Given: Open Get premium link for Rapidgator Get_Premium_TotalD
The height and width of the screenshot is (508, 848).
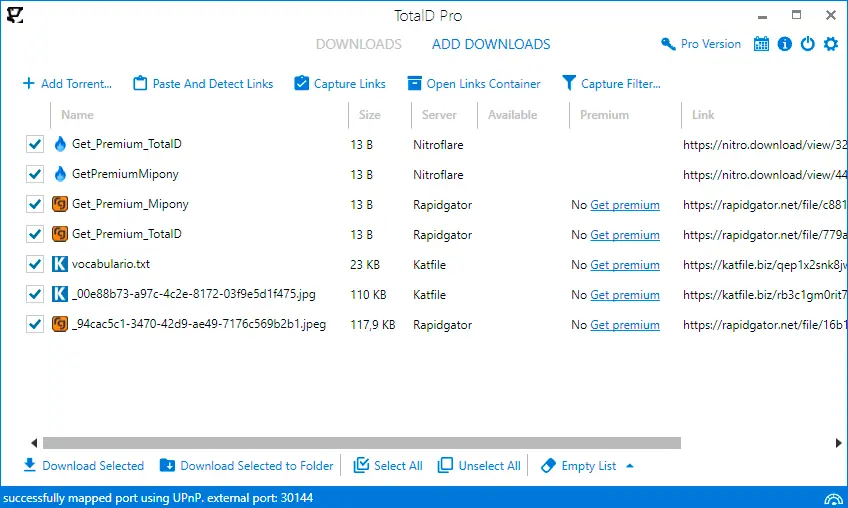Looking at the screenshot, I should point(625,235).
